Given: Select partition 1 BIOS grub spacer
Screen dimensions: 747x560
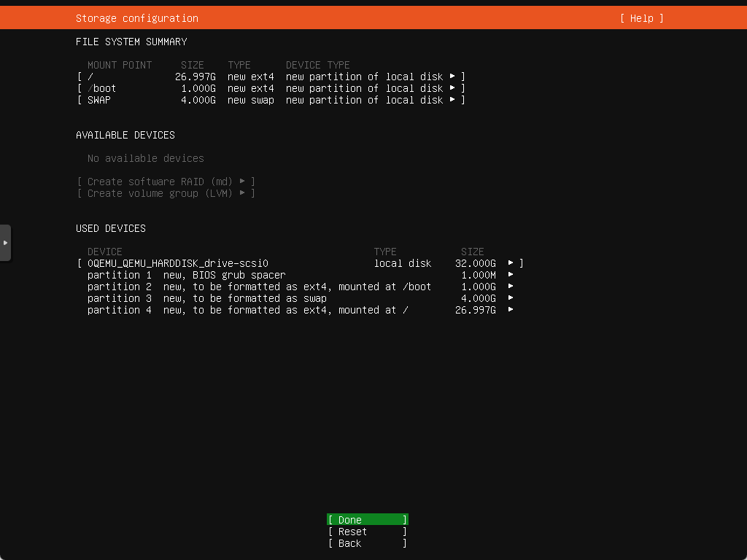Looking at the screenshot, I should [x=186, y=275].
